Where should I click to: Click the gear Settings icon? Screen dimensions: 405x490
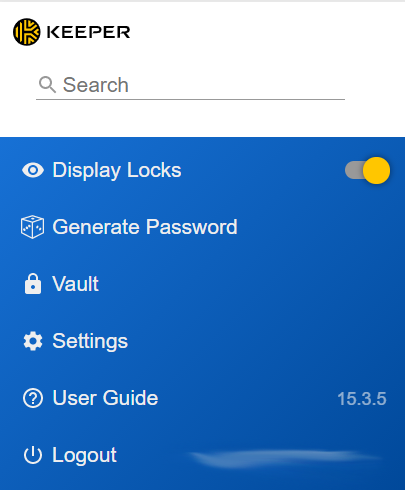pyautogui.click(x=33, y=341)
